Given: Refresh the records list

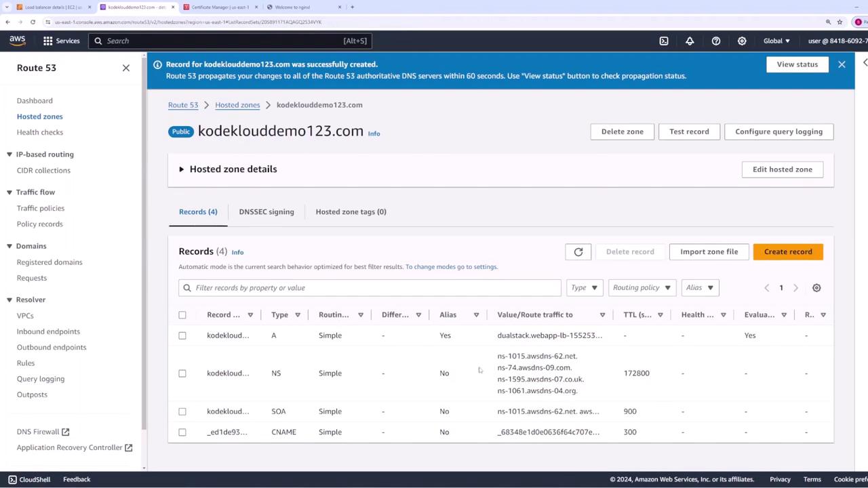Looking at the screenshot, I should click(578, 251).
